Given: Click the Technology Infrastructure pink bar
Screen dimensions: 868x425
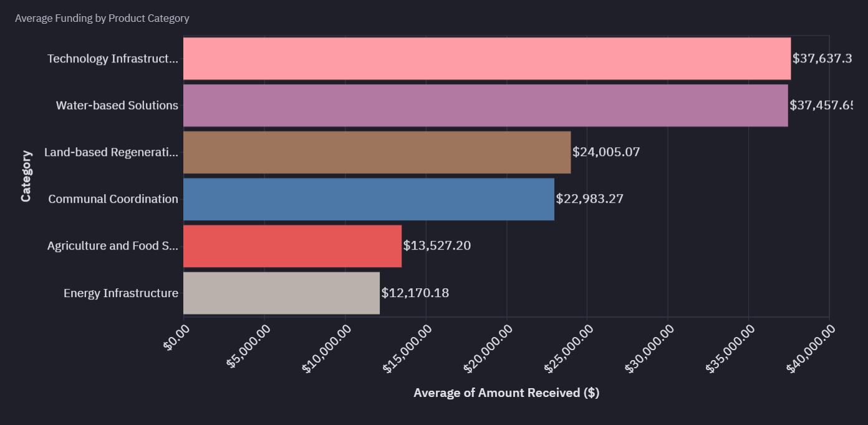Looking at the screenshot, I should pyautogui.click(x=486, y=59).
